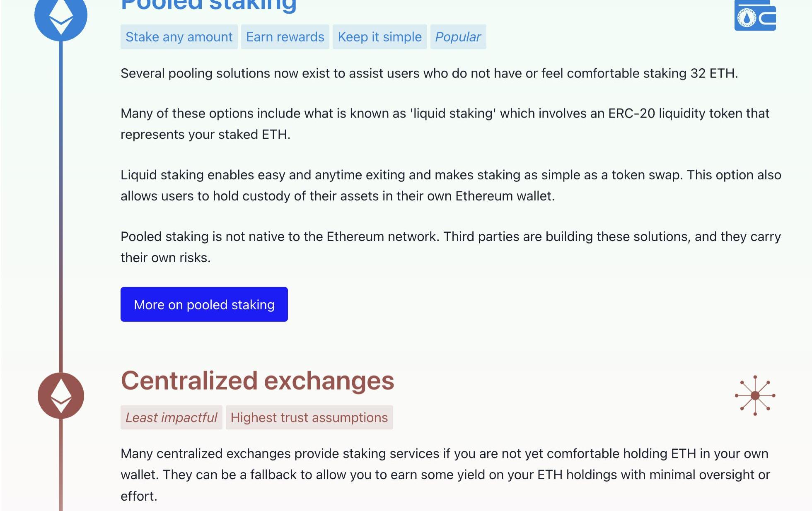
Task: Select the "Earn rewards" tag
Action: pos(285,37)
